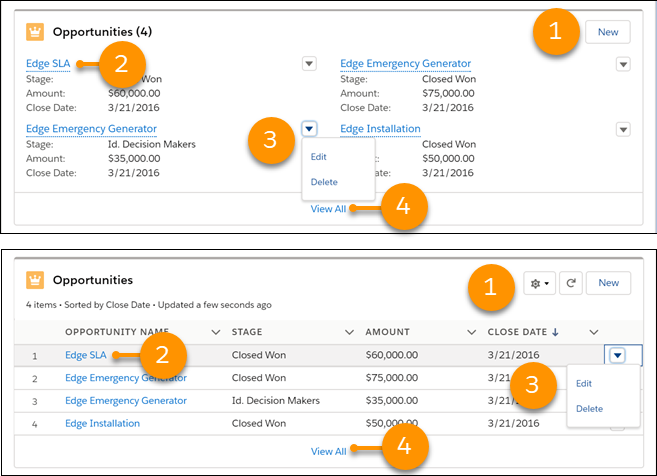
Task: Click New in the Opportunities (4) card
Action: pos(608,32)
